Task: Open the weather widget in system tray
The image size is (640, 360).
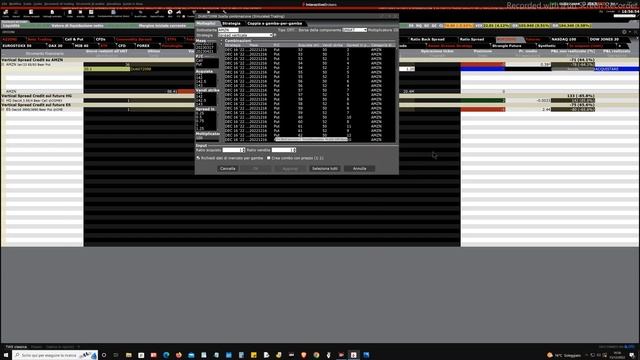Action: (564, 355)
